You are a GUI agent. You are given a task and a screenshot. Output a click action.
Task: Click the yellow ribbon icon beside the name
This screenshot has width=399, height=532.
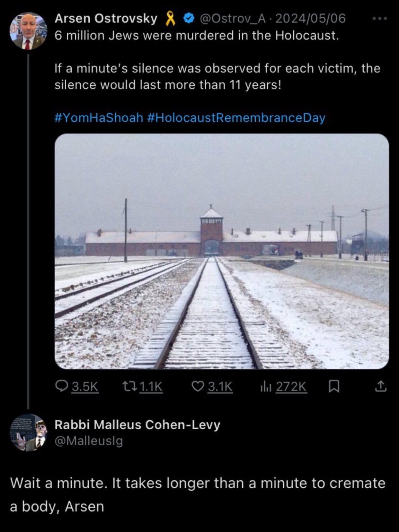click(x=171, y=19)
